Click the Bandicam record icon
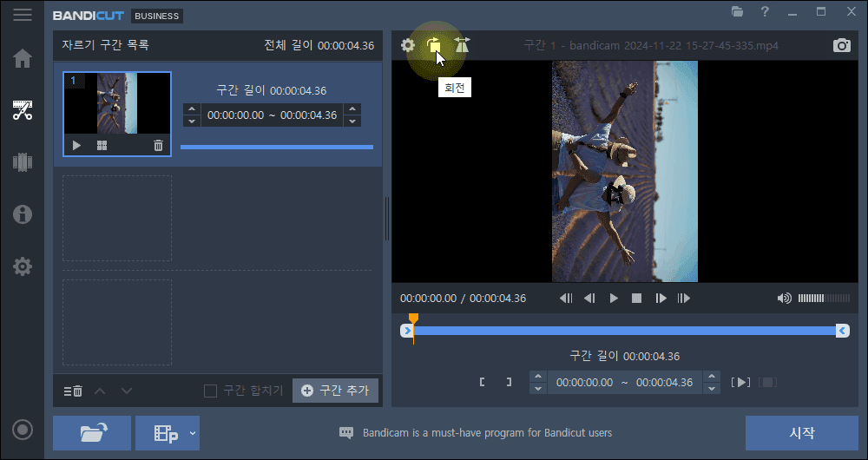 (23, 430)
